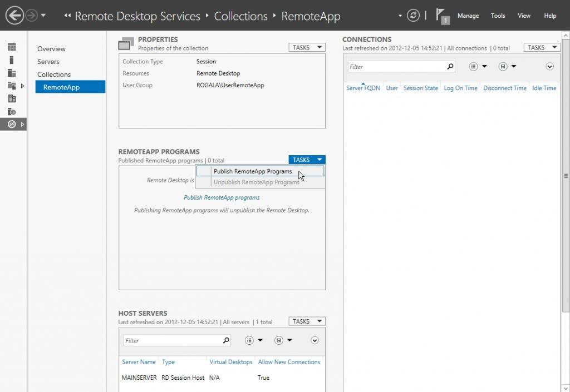
Task: Open the Host Servers TASKS dropdown
Action: point(307,321)
